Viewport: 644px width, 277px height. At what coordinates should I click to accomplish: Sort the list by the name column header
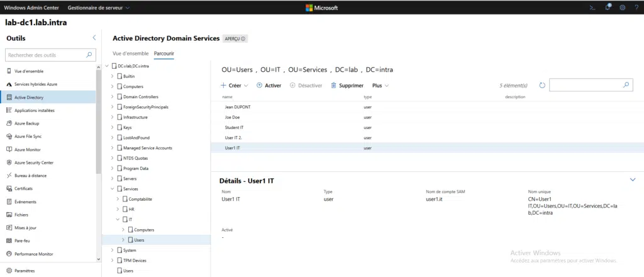[227, 97]
